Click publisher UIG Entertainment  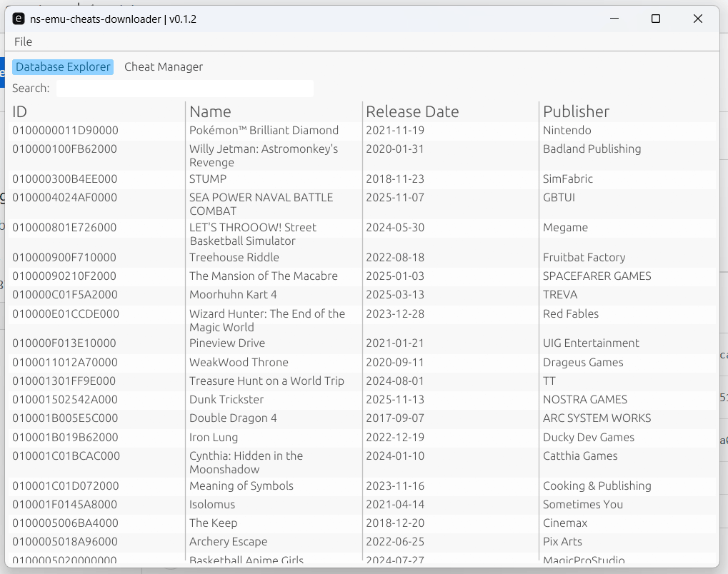pos(591,343)
